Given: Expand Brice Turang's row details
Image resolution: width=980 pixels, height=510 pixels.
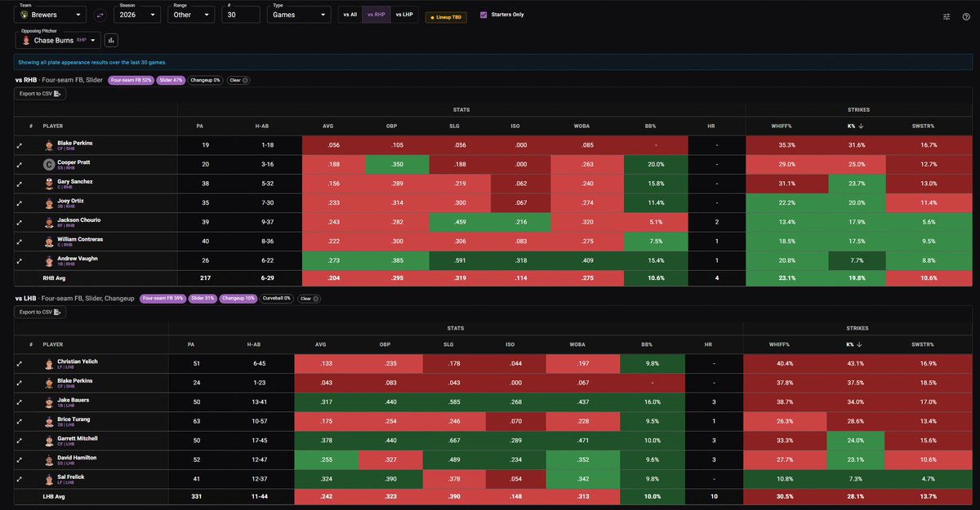Looking at the screenshot, I should (x=19, y=420).
